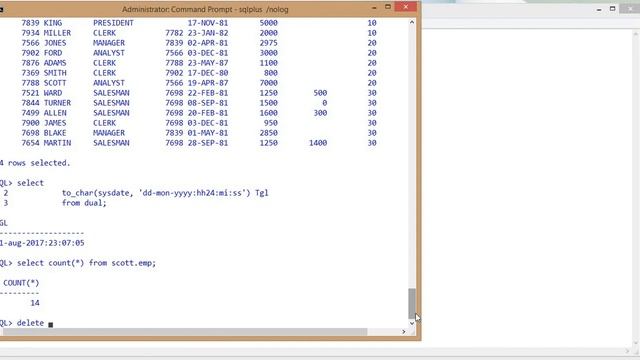Screen dimensions: 640x360
Task: Click the Command Prompt vertical scrollbar up arrow
Action: pos(412,22)
